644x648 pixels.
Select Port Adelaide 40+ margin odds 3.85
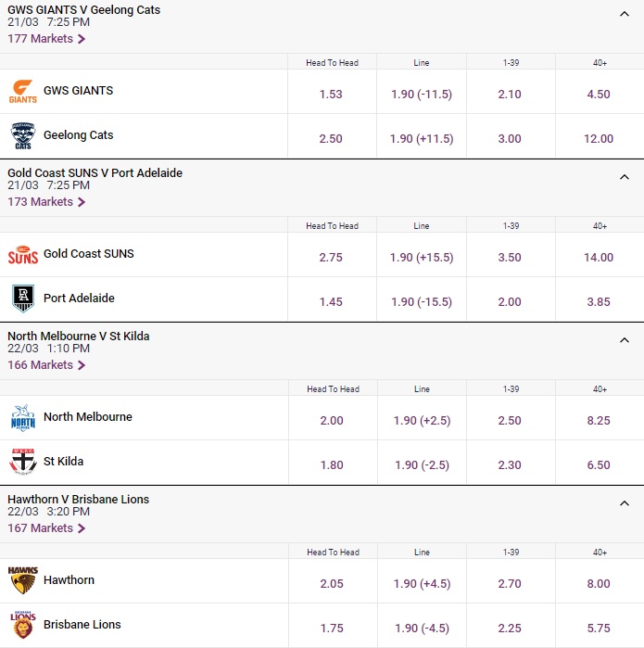pos(599,302)
